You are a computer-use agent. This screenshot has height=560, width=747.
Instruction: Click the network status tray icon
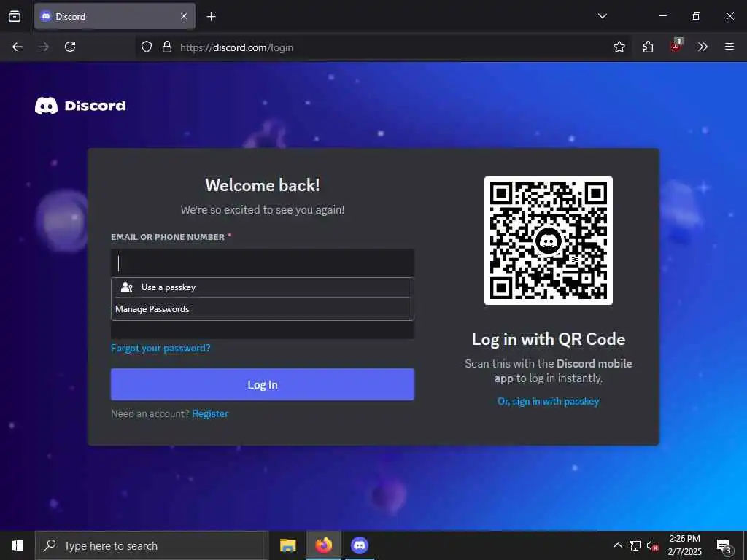click(x=635, y=545)
